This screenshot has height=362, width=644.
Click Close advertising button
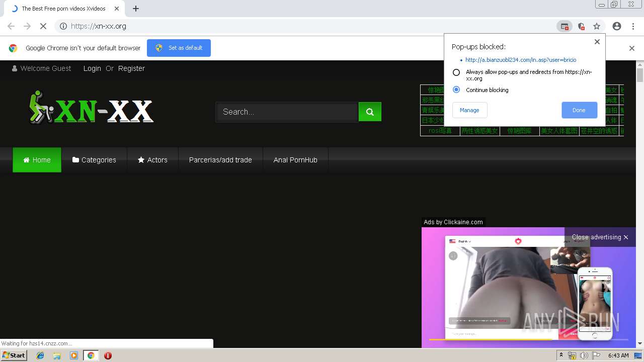[600, 237]
